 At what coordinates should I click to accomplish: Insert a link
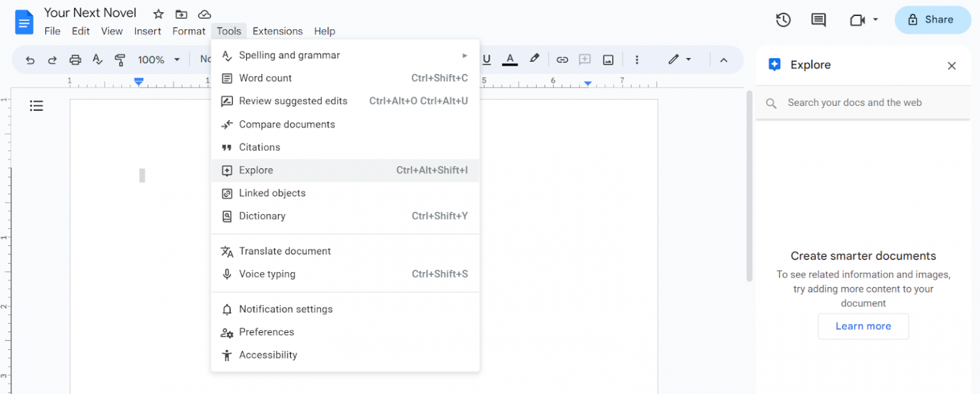pyautogui.click(x=562, y=59)
